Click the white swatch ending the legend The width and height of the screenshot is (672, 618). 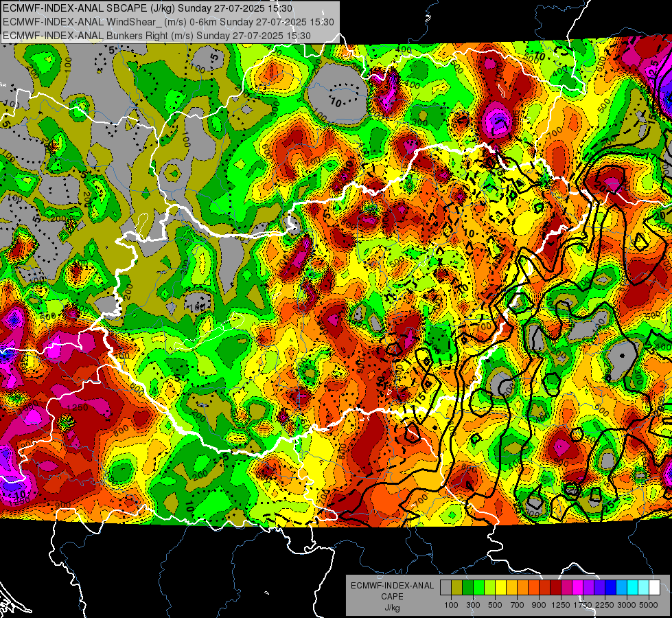pyautogui.click(x=654, y=588)
